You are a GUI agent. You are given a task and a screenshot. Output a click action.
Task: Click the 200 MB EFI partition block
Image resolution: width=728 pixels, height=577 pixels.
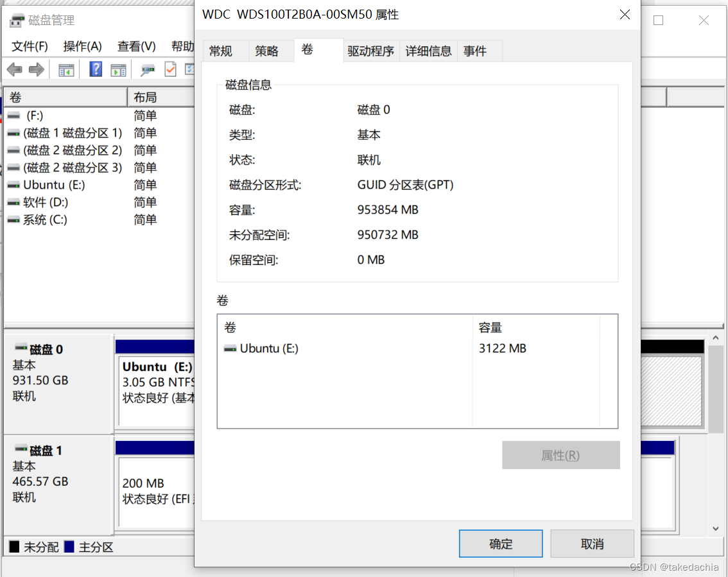157,492
